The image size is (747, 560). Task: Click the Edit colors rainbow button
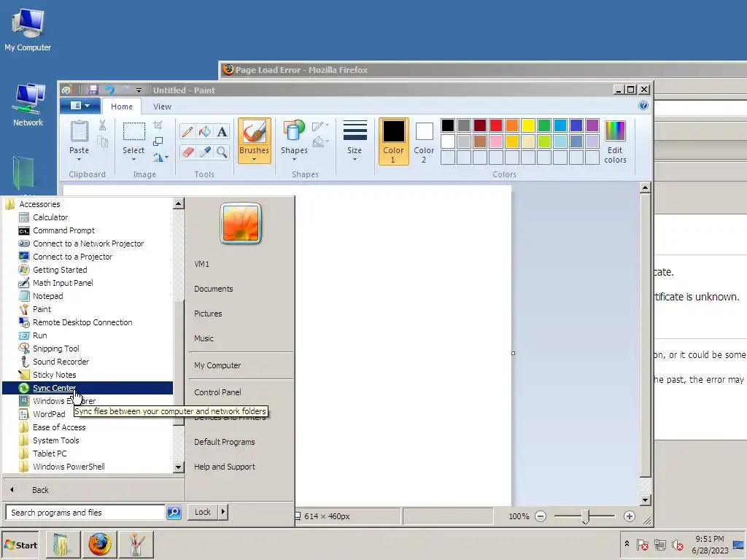(x=615, y=141)
